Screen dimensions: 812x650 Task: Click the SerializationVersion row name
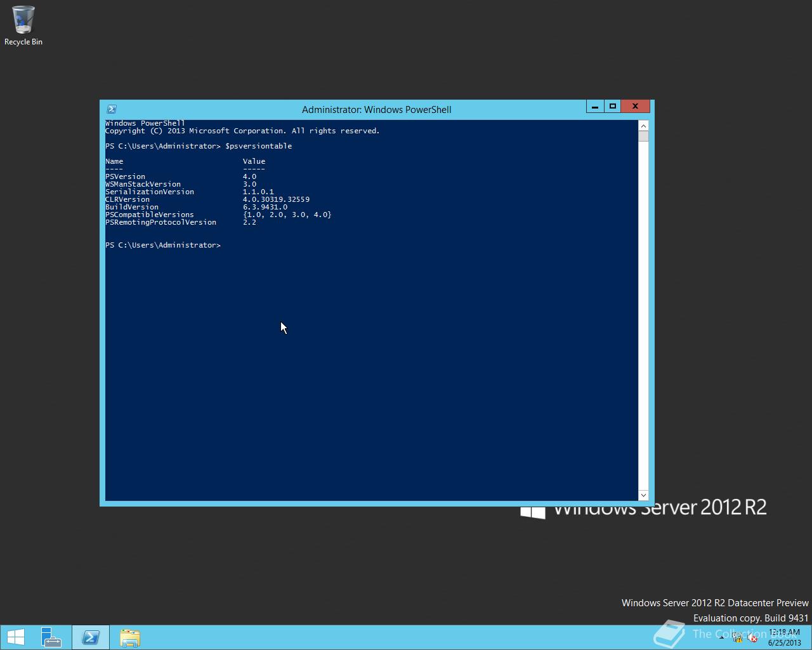point(150,192)
